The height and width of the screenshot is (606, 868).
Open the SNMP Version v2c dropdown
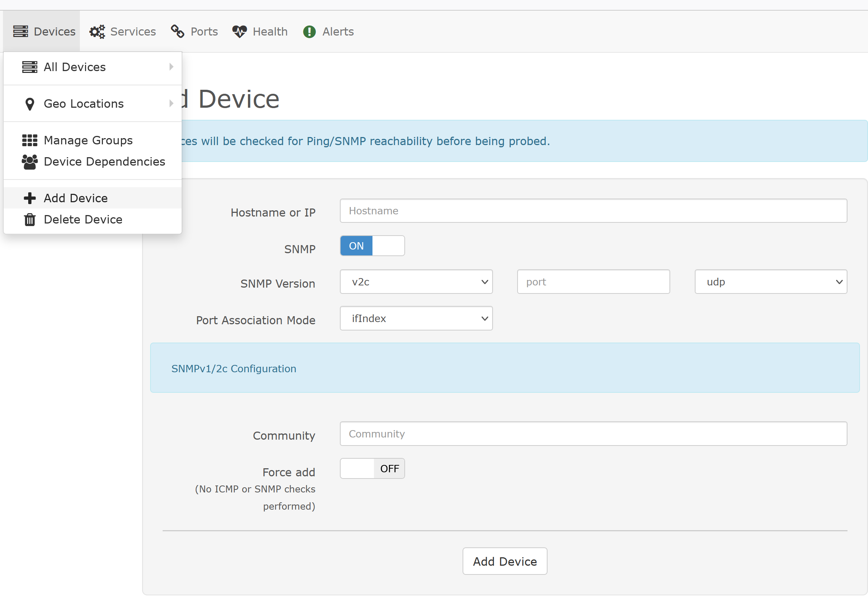pyautogui.click(x=416, y=282)
